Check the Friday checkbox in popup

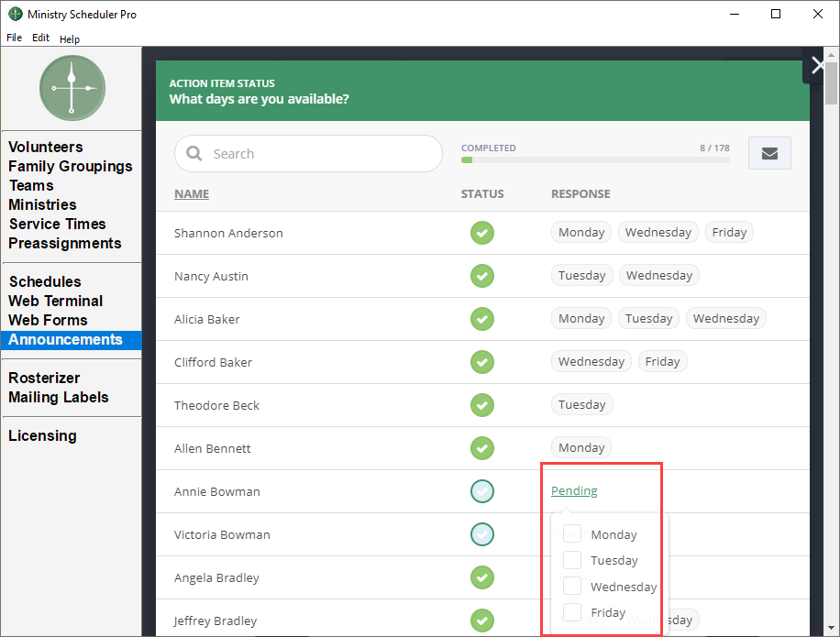click(572, 612)
